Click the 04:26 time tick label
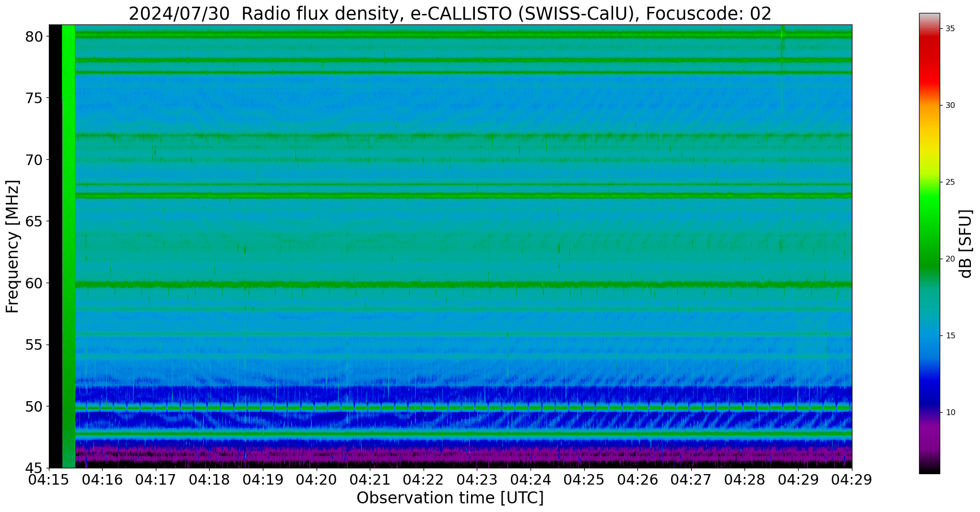Screen dimensions: 980x512 click(x=638, y=480)
